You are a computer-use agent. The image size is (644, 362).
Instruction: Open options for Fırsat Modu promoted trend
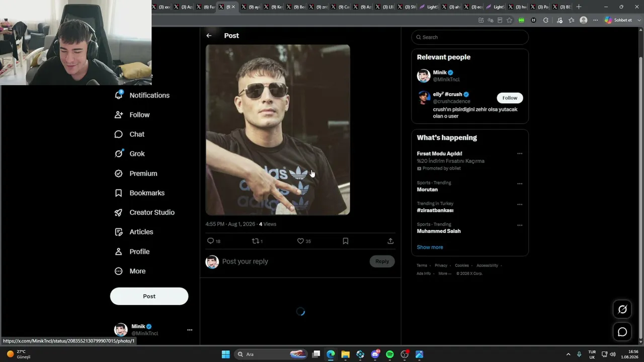[520, 154]
